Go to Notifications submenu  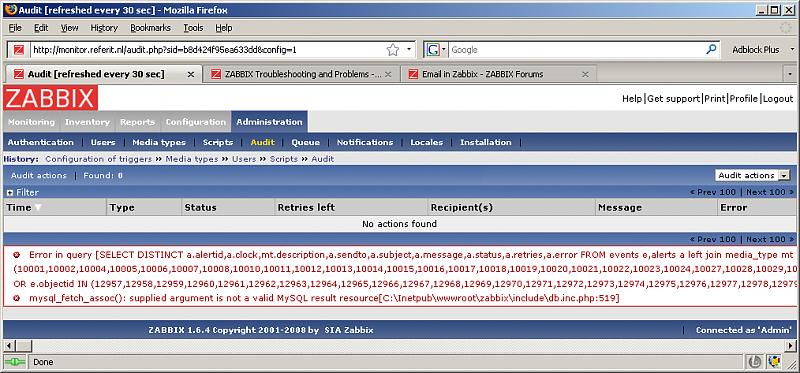click(365, 142)
